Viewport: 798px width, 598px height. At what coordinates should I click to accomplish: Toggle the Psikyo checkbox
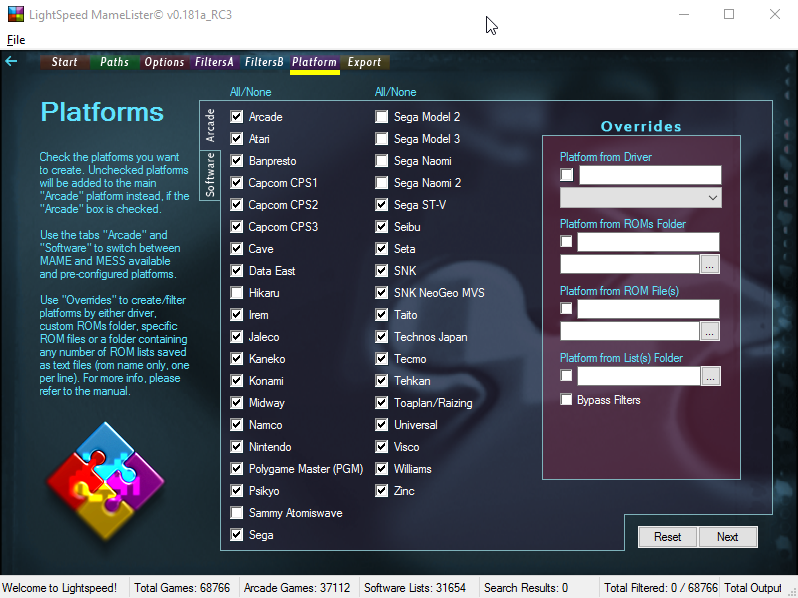coord(237,491)
